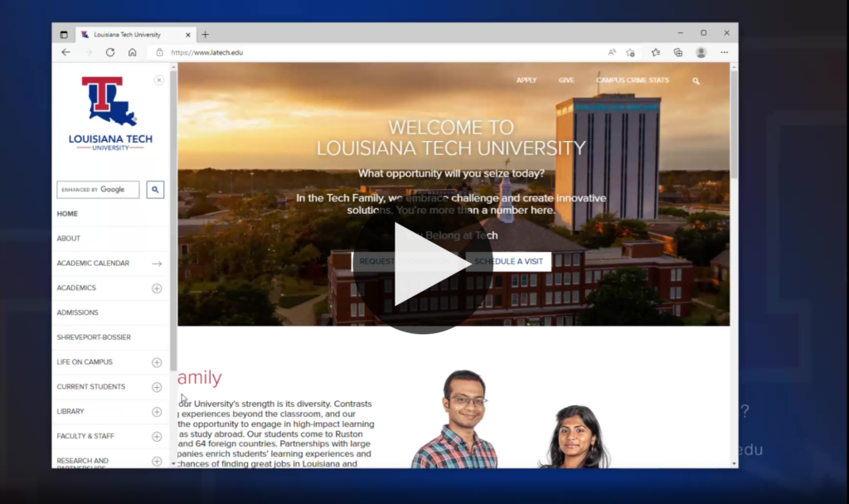This screenshot has width=849, height=504.
Task: Click the Request Information button
Action: click(x=404, y=261)
